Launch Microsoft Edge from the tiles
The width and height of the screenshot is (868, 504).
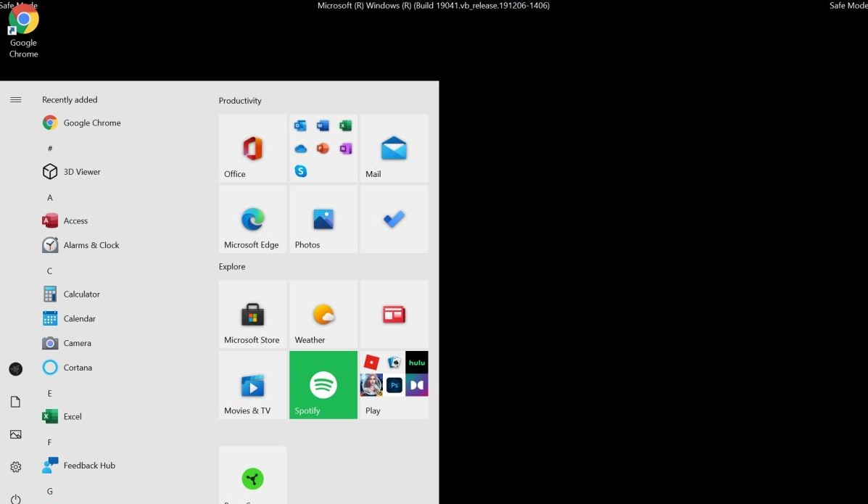[x=252, y=219]
